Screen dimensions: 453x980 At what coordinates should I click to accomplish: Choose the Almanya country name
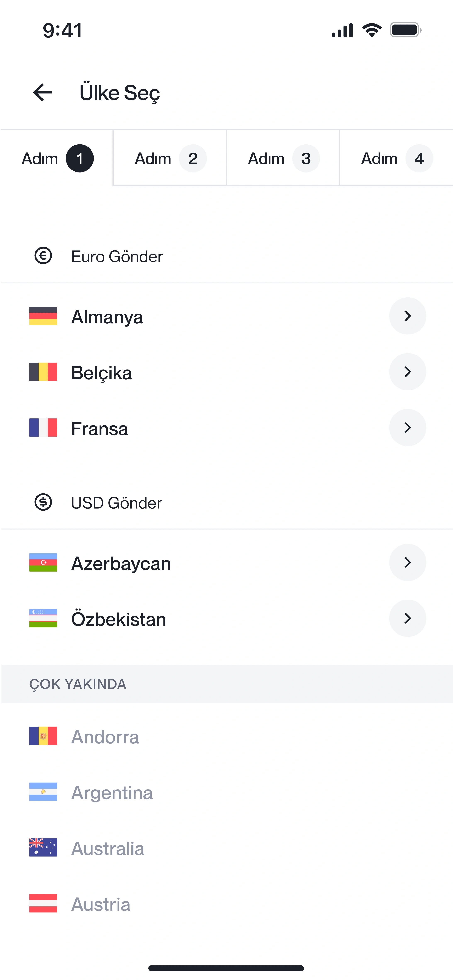[107, 317]
